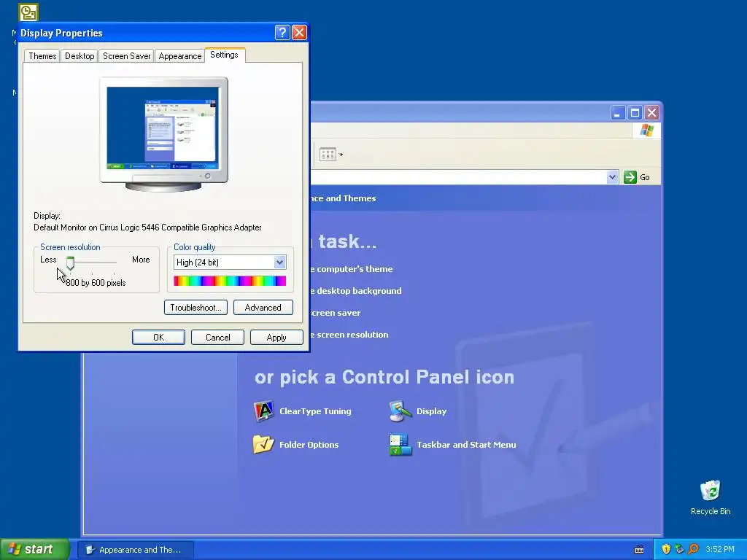Click the Views toolbar icon in Control Panel
Image resolution: width=747 pixels, height=560 pixels.
coord(328,155)
